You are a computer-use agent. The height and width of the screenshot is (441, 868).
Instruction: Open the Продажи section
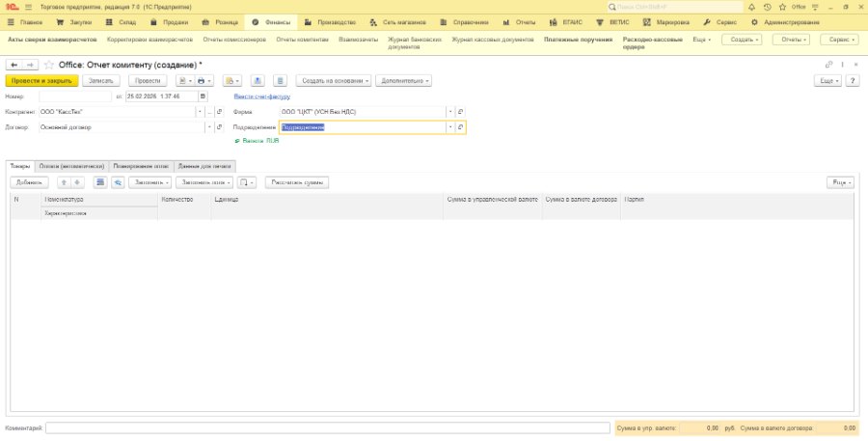point(170,23)
